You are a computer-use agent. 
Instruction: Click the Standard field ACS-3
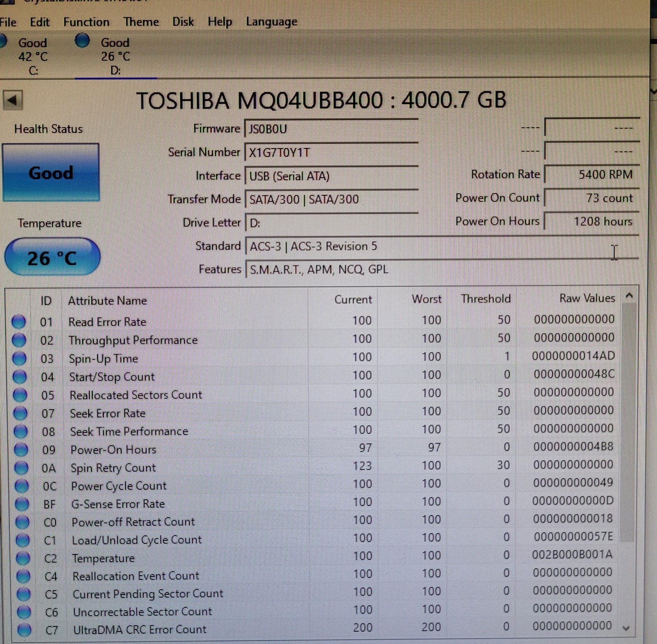pos(442,246)
